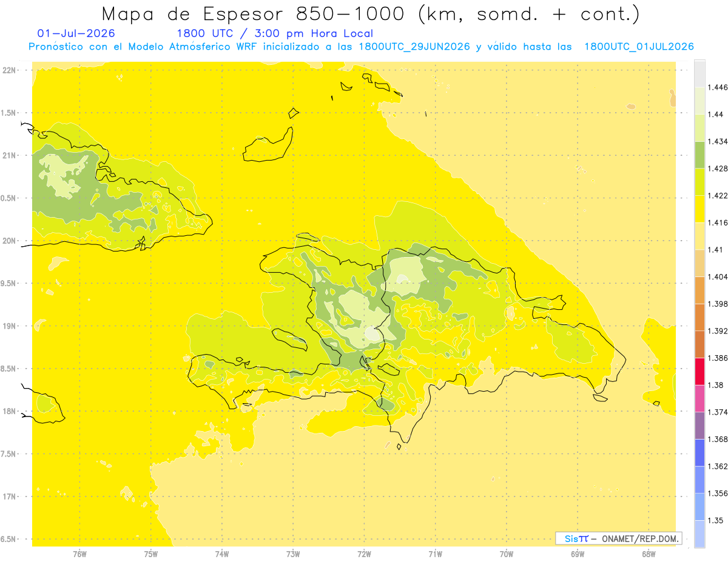Click the '1800 UTC / 3:00 pm Hora Local' text
This screenshot has width=728, height=562.
point(275,33)
